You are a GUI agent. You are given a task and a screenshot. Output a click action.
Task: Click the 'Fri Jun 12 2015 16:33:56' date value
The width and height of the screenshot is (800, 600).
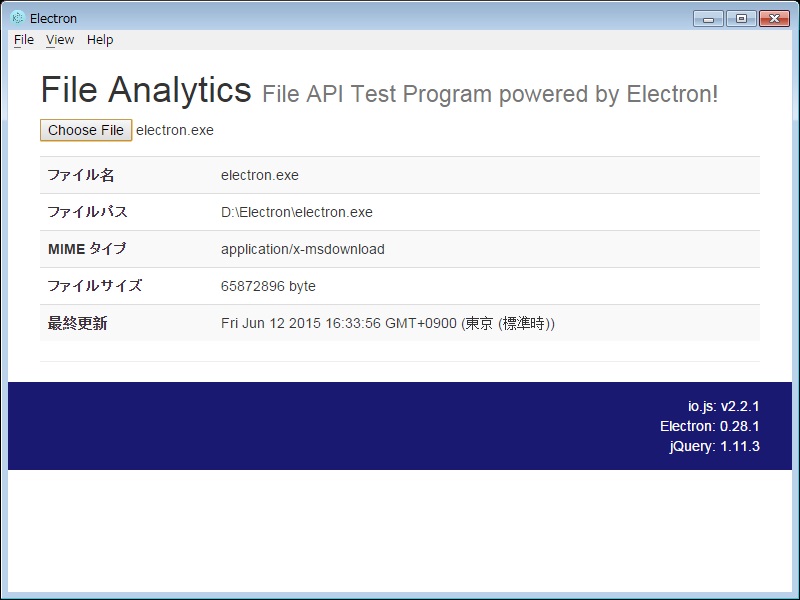click(388, 323)
